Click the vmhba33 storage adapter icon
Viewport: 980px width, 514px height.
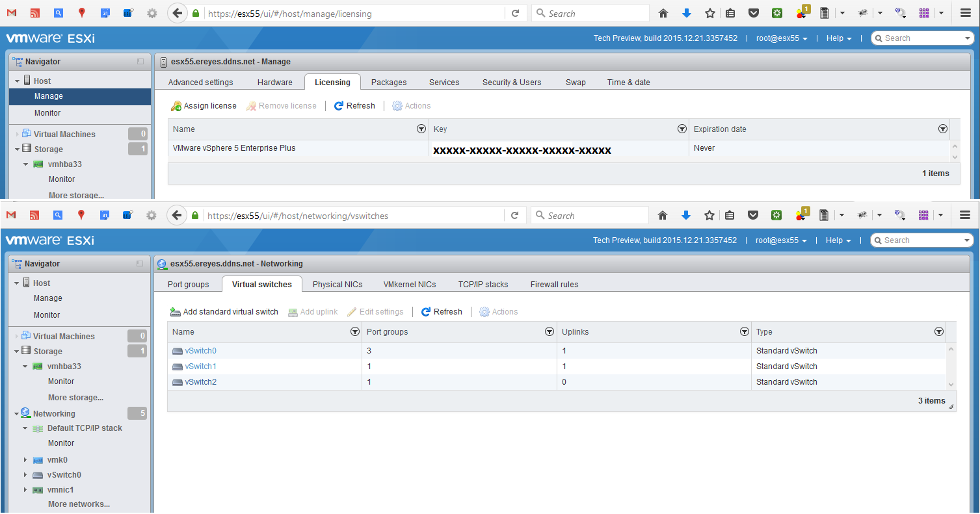[38, 164]
